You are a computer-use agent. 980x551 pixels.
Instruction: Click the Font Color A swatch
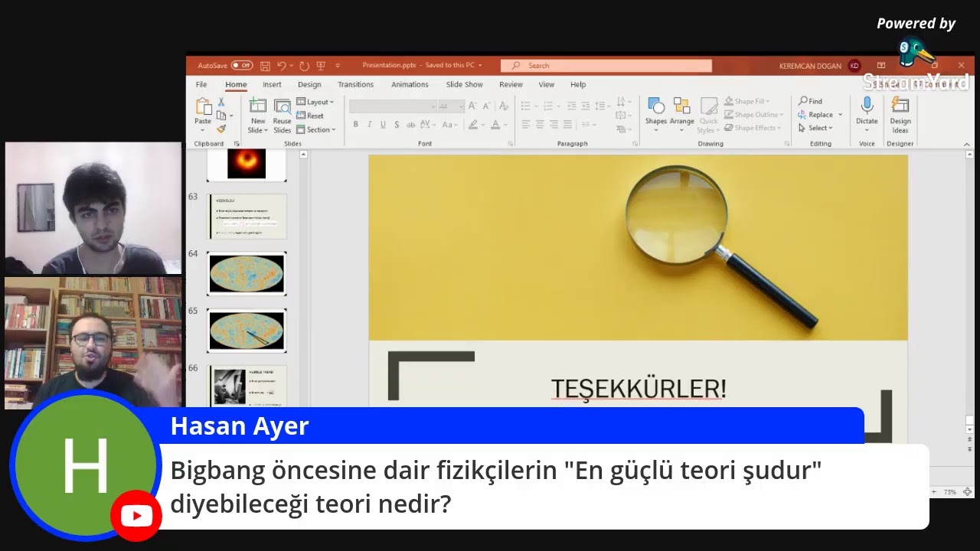point(495,124)
